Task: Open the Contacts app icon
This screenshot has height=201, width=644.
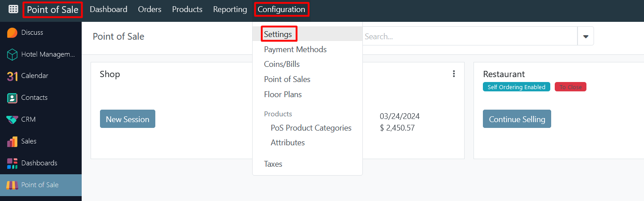Action: pos(12,98)
